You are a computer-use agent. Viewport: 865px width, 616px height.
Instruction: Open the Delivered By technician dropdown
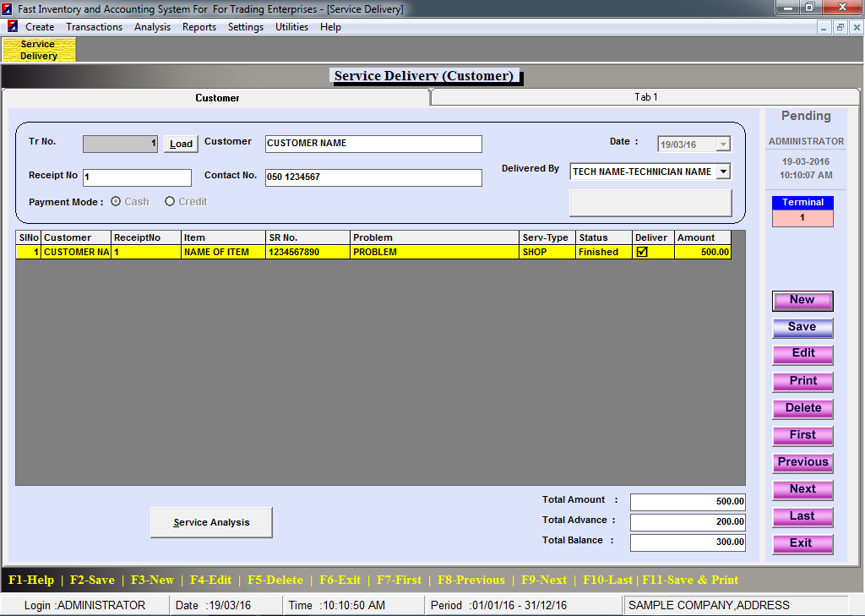click(722, 172)
